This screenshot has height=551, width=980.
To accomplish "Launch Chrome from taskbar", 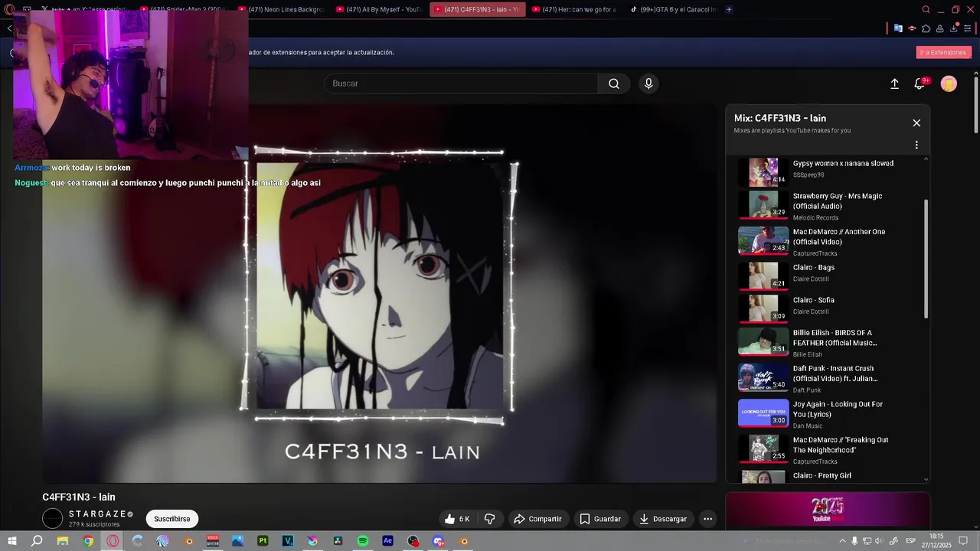I will [88, 541].
